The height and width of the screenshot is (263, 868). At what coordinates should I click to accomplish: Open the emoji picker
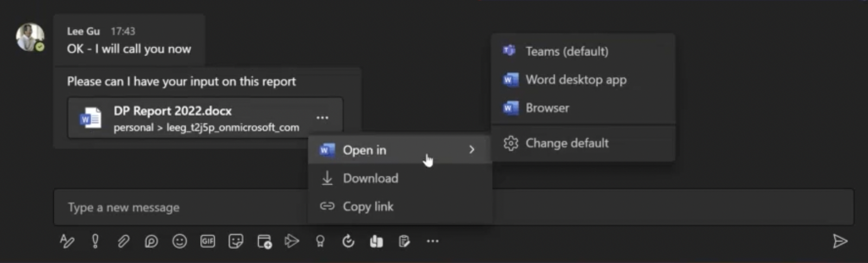pyautogui.click(x=180, y=241)
